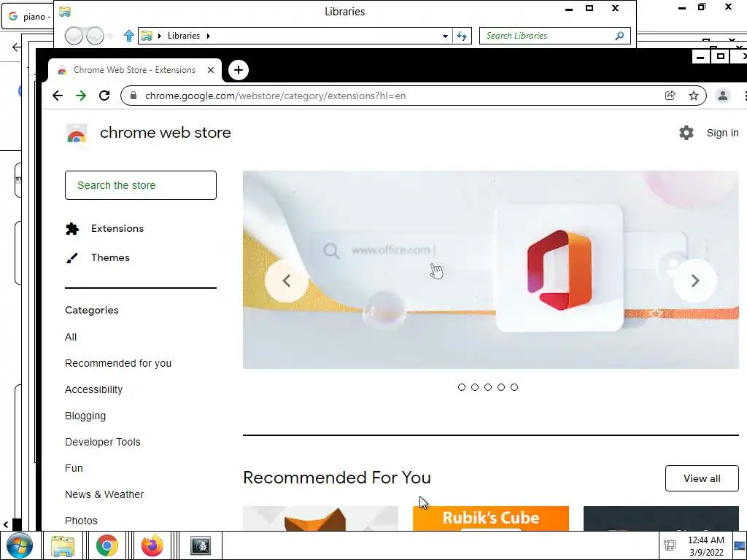The image size is (747, 560).
Task: Open the fox logo extension card
Action: (320, 518)
